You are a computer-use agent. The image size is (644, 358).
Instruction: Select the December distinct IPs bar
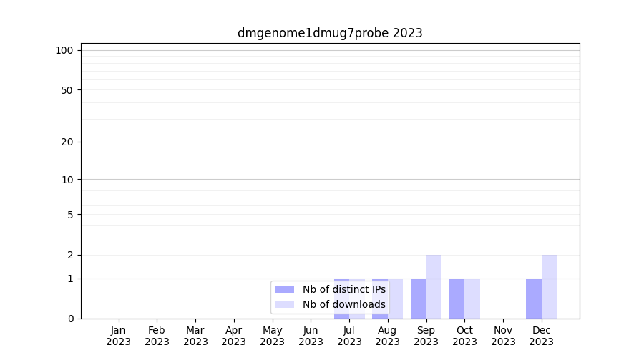tap(534, 298)
